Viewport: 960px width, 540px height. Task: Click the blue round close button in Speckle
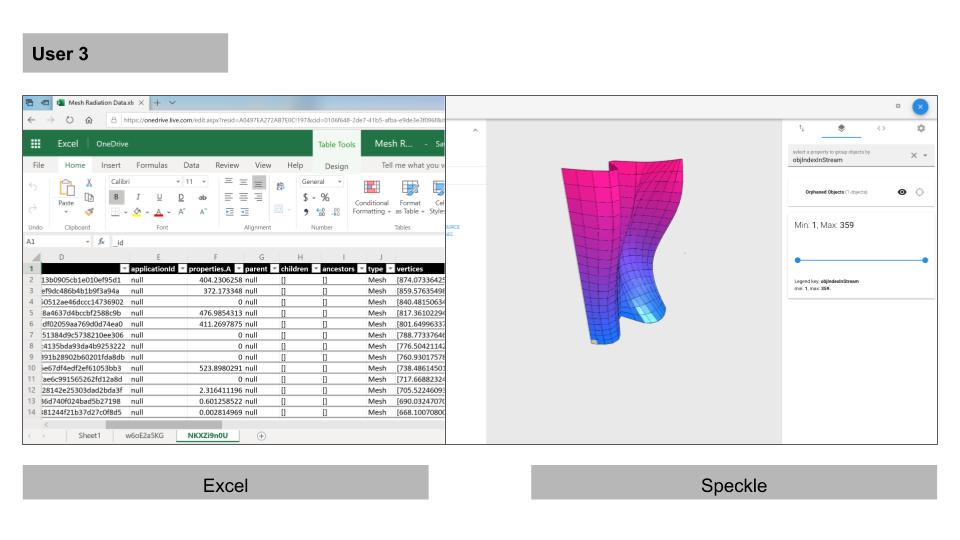[x=921, y=106]
